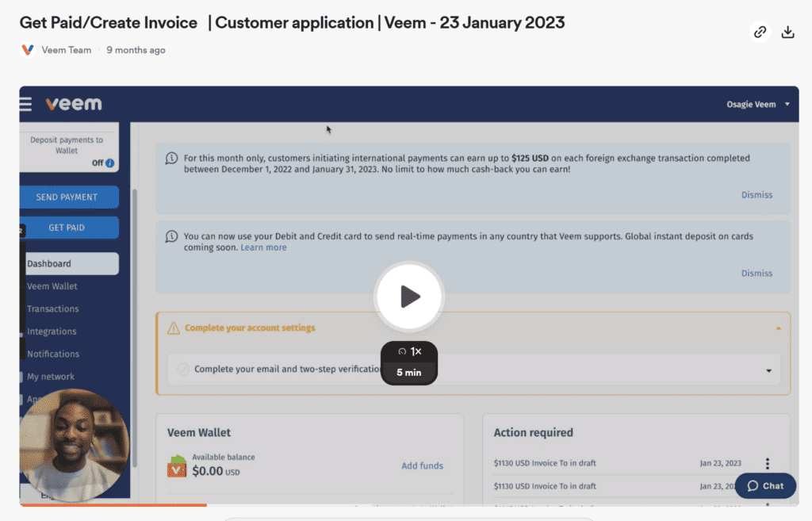Click the 9 months ago timestamp

point(136,50)
